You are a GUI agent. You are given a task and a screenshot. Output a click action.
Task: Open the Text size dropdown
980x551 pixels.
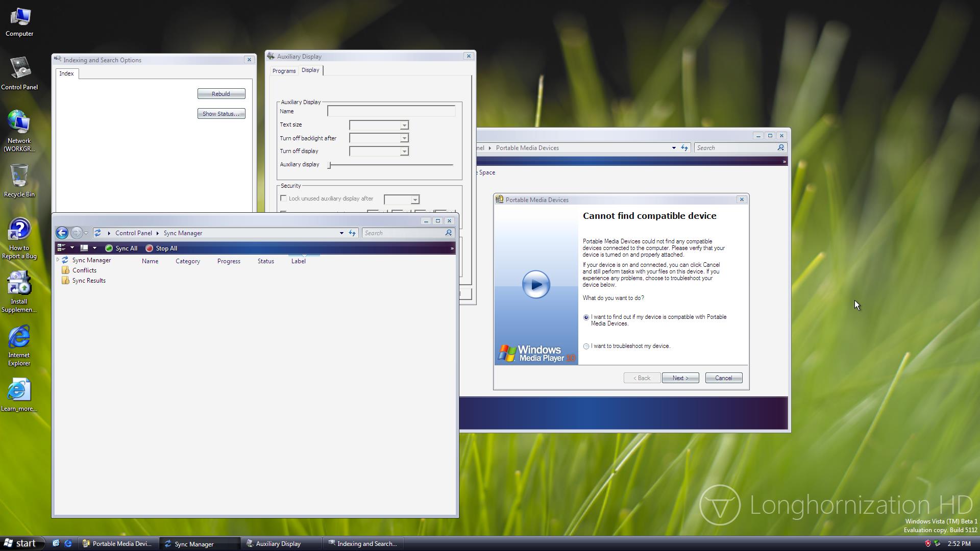404,126
